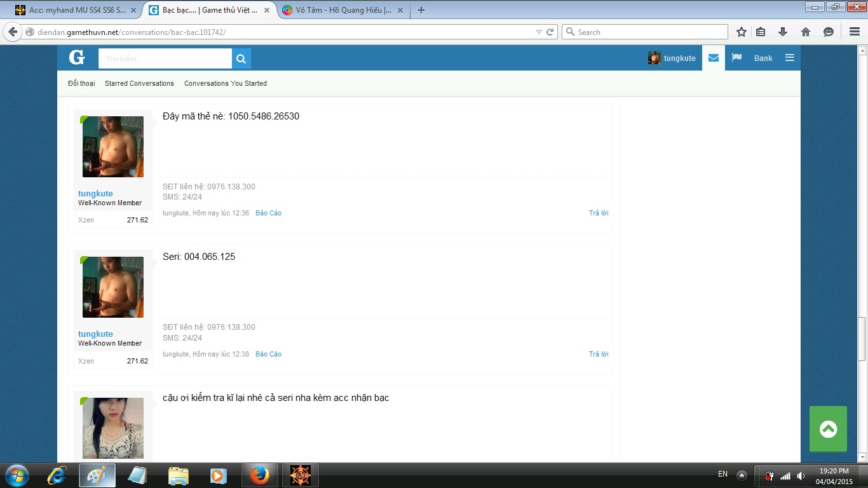Image resolution: width=868 pixels, height=488 pixels.
Task: Open a new tab with the plus button
Action: (x=421, y=10)
